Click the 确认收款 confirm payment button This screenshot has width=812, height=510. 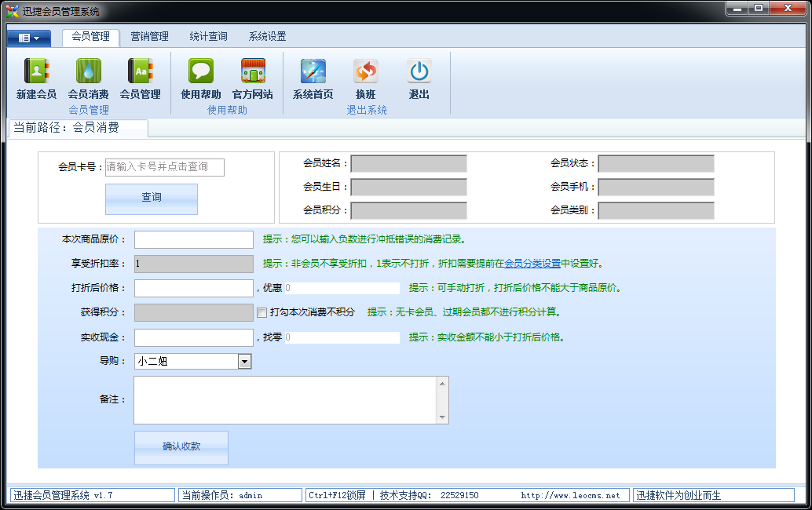pos(181,447)
